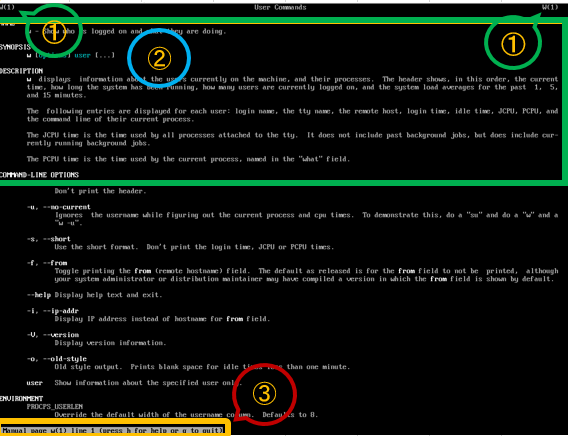568x436 pixels.
Task: Click the left green circle numbered 1
Action: tap(53, 32)
